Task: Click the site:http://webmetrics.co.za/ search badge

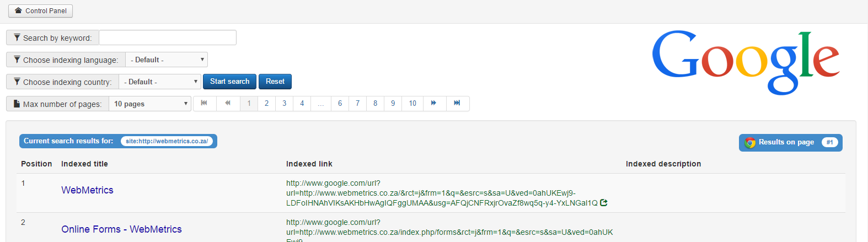Action: coord(167,141)
